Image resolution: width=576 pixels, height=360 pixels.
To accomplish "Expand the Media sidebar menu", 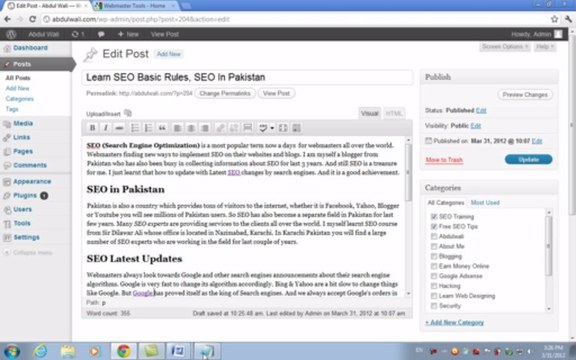I will [x=23, y=123].
